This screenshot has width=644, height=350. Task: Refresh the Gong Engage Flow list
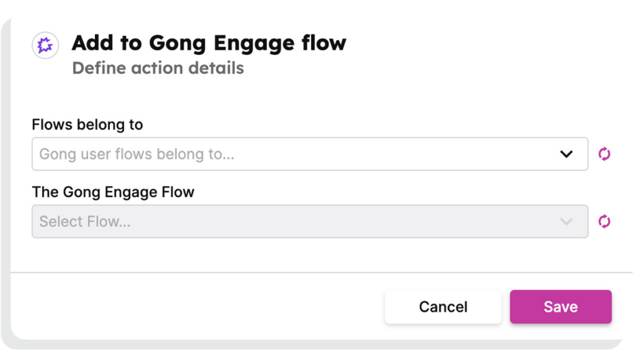click(604, 221)
